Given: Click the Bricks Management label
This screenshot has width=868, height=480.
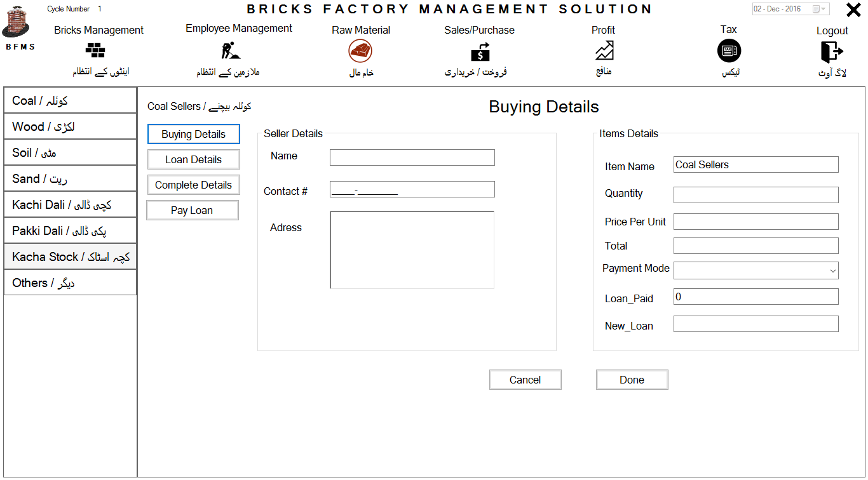Looking at the screenshot, I should 98,30.
